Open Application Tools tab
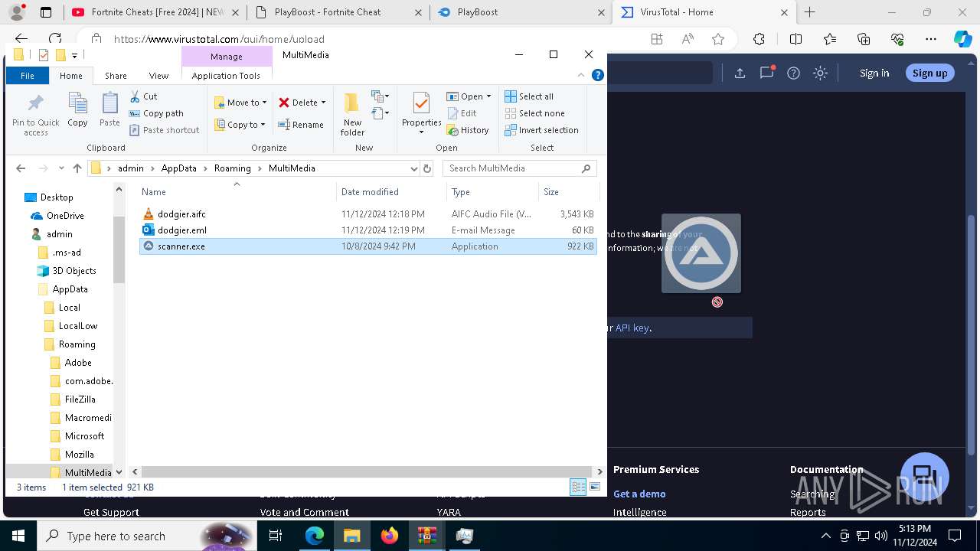Viewport: 980px width, 551px height. pos(226,76)
